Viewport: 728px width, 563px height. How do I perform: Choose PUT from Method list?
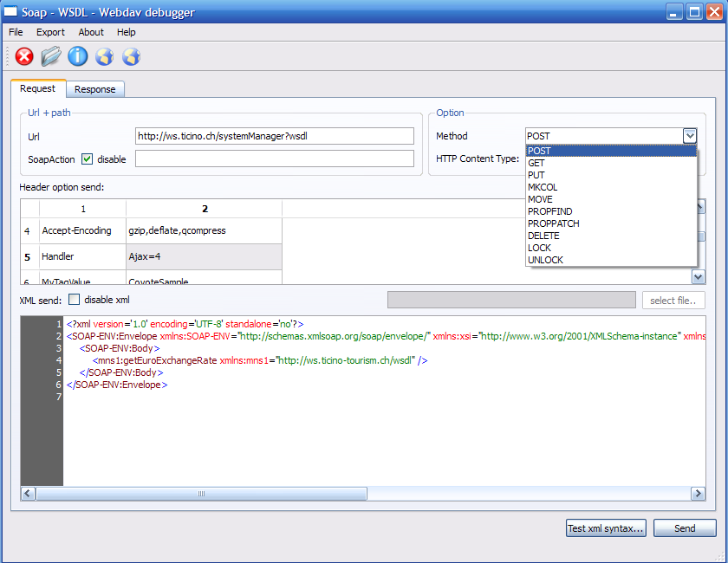click(x=611, y=175)
